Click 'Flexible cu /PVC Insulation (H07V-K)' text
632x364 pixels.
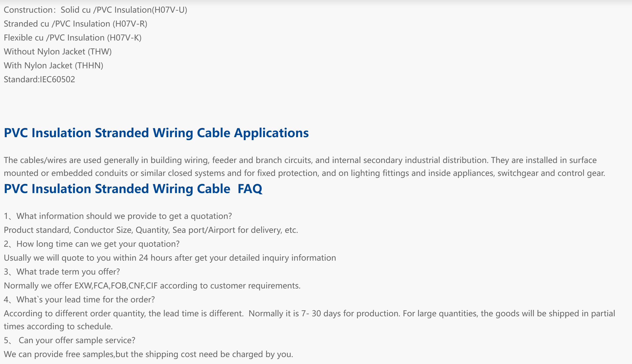[73, 38]
